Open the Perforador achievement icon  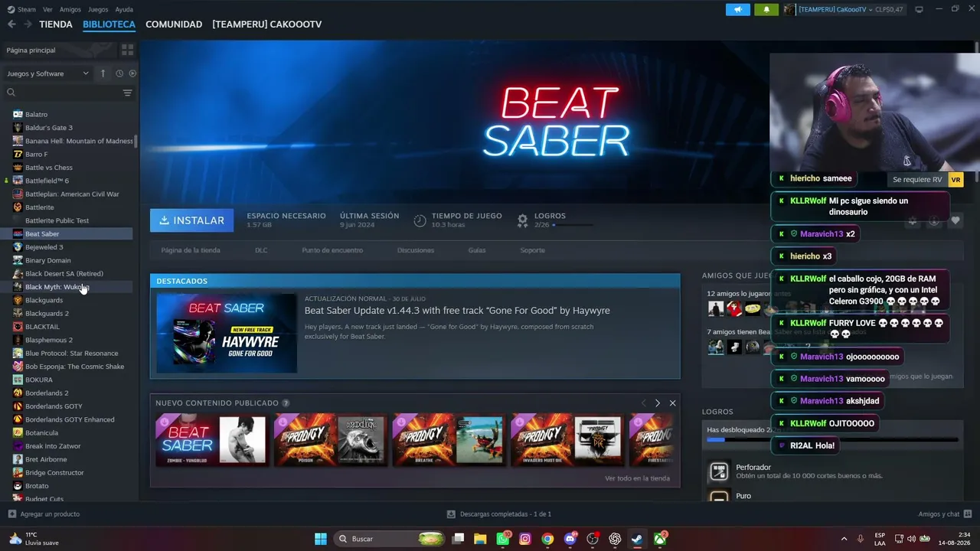tap(719, 471)
